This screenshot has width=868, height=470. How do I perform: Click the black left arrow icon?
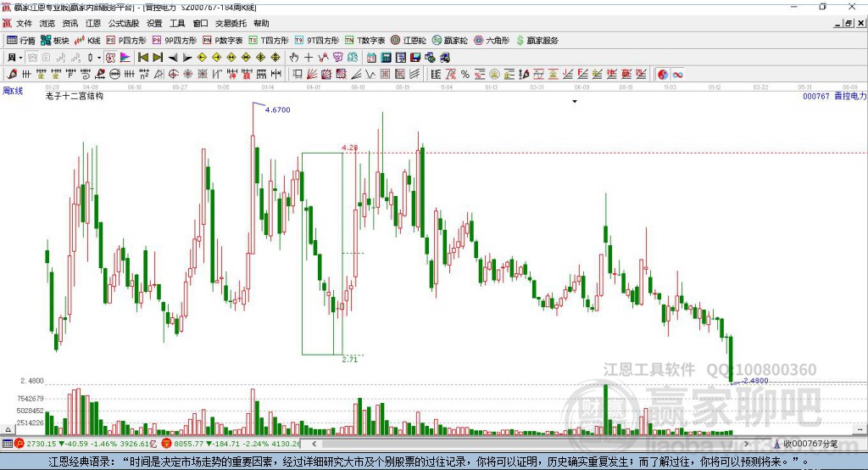tap(173, 58)
